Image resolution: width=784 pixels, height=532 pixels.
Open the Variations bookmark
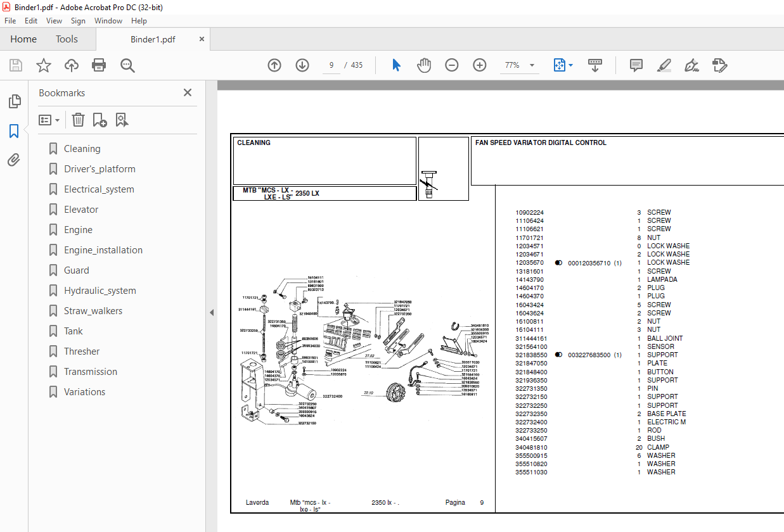point(85,392)
